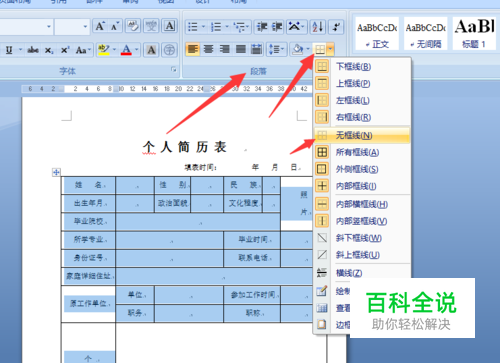
Task: Decrease the paragraph indent
Action: pos(262,27)
